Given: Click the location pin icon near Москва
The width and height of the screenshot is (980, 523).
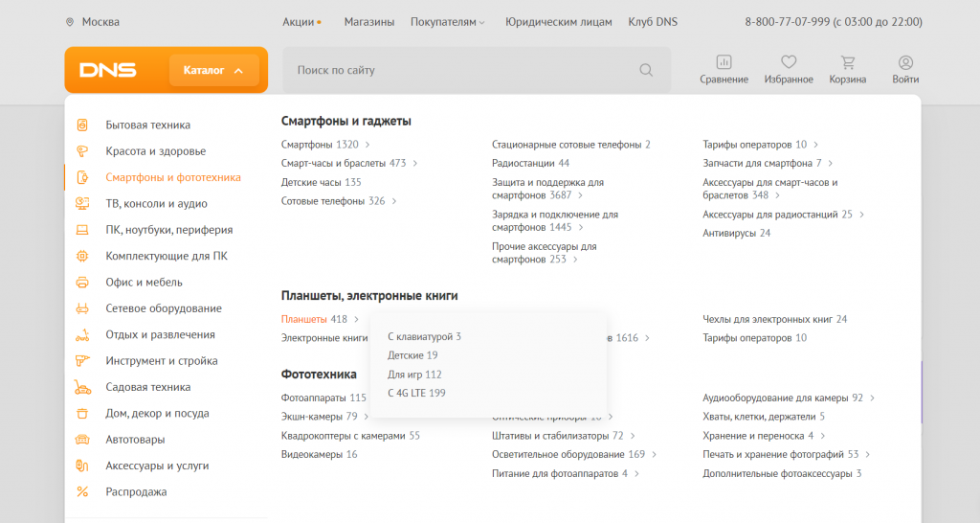Looking at the screenshot, I should (x=69, y=22).
